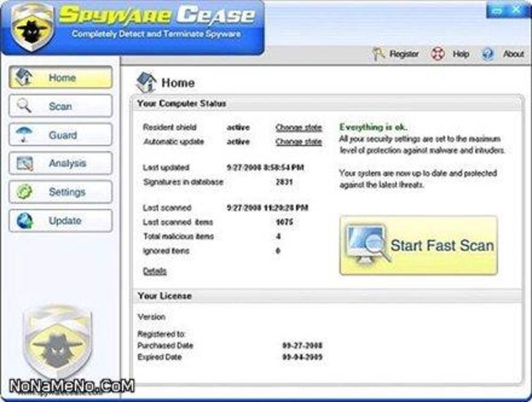Click the 'Ignored items' label
Image resolution: width=532 pixels, height=402 pixels.
tap(166, 251)
